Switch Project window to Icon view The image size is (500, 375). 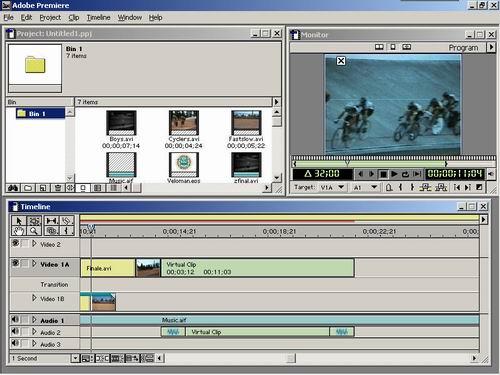pos(83,188)
